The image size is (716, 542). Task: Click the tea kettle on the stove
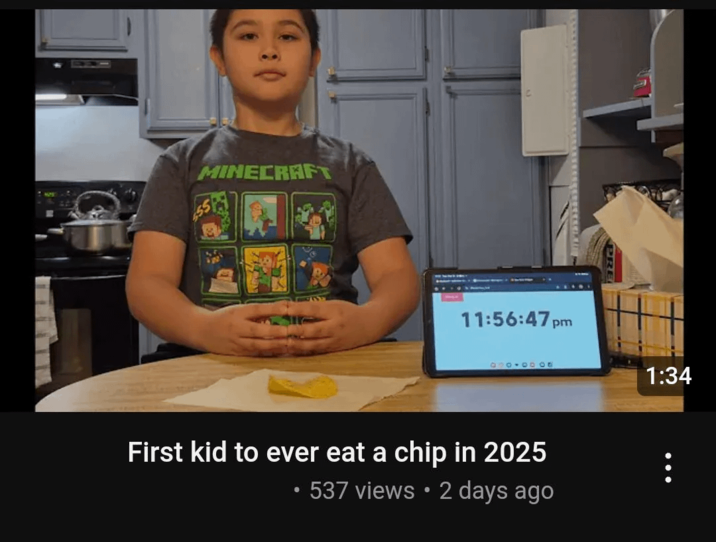(x=97, y=205)
